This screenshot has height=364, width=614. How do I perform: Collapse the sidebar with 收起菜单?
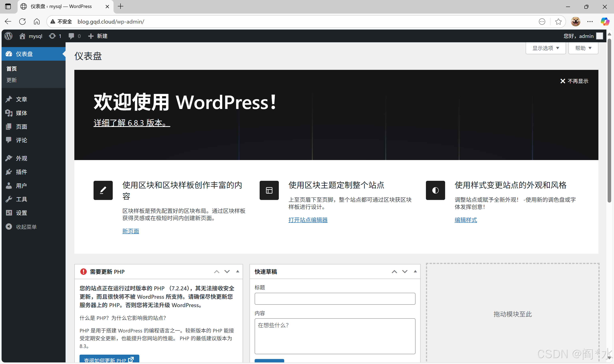[x=26, y=227]
